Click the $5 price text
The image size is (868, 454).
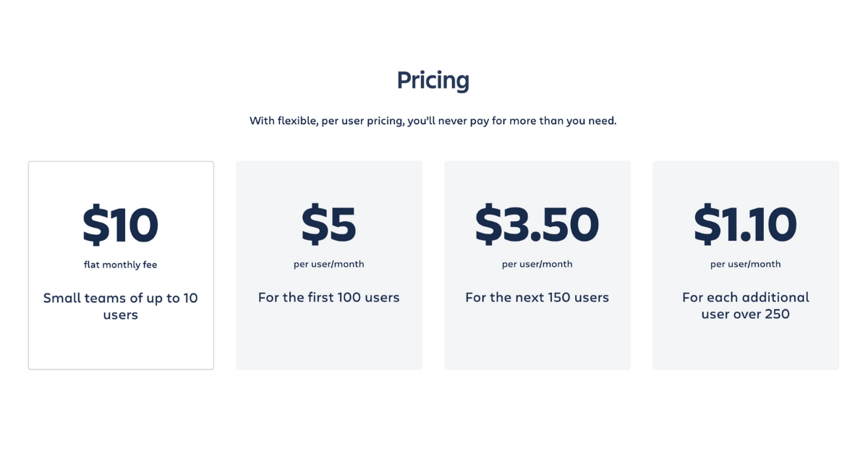coord(329,225)
